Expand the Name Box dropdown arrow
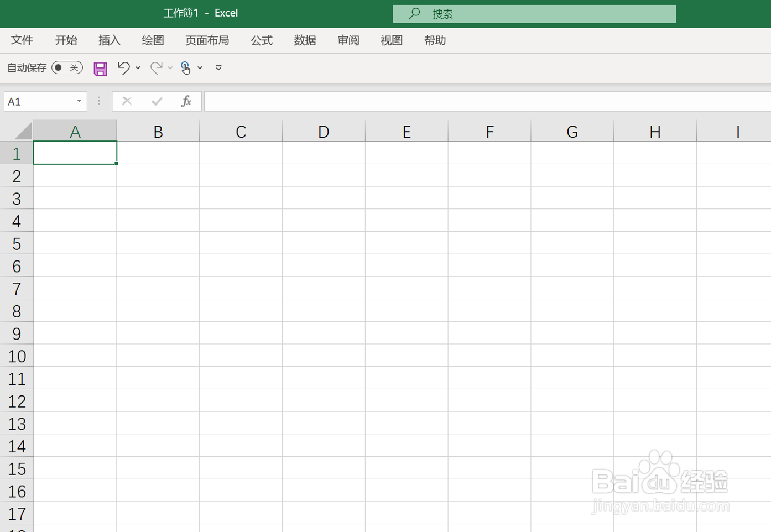This screenshot has height=532, width=771. click(79, 101)
